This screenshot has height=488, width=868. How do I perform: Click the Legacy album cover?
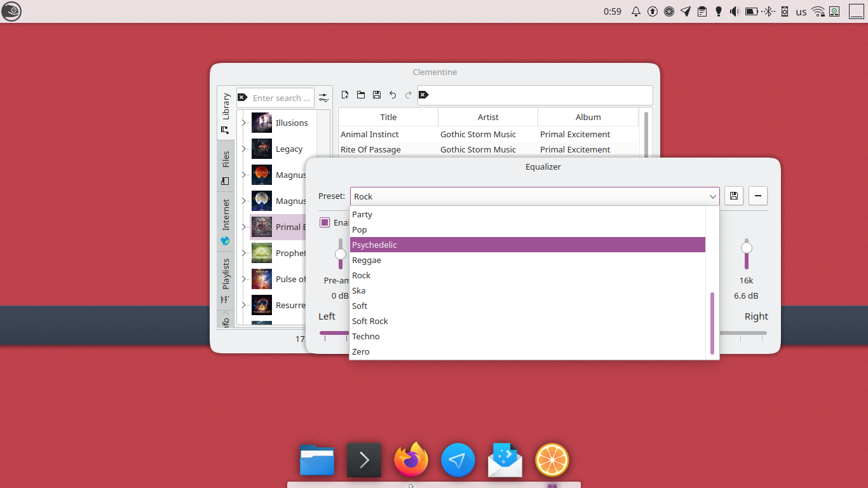pyautogui.click(x=262, y=149)
